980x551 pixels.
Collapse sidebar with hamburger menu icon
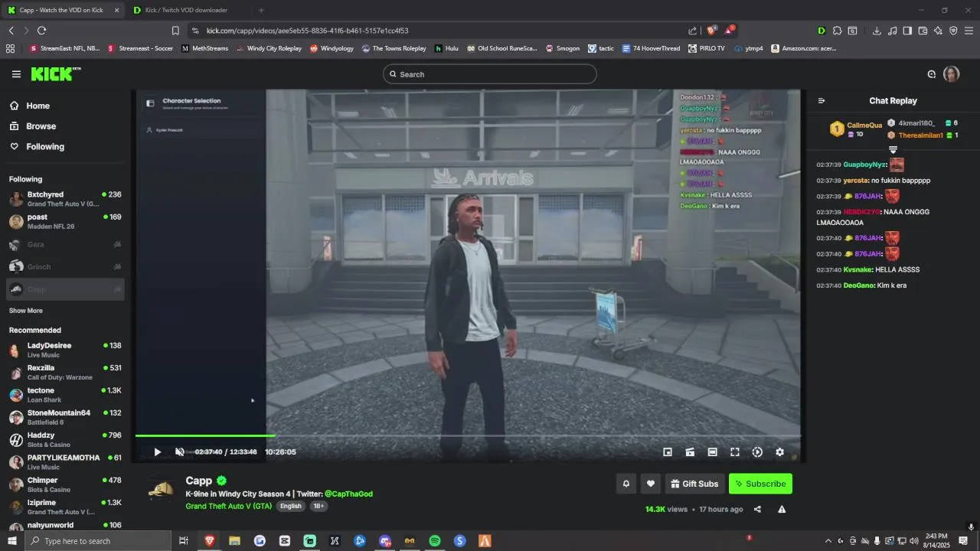click(16, 74)
